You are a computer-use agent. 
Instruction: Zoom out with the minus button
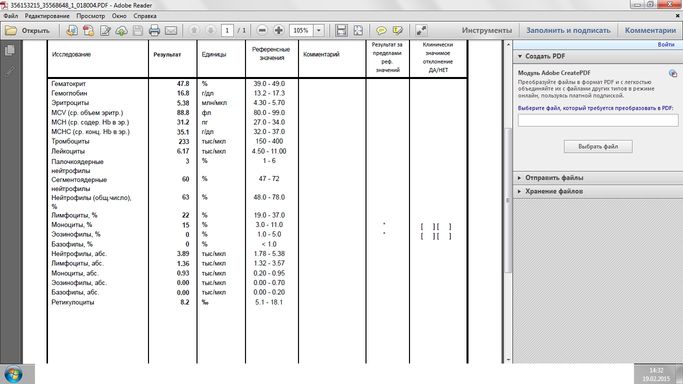click(x=262, y=30)
